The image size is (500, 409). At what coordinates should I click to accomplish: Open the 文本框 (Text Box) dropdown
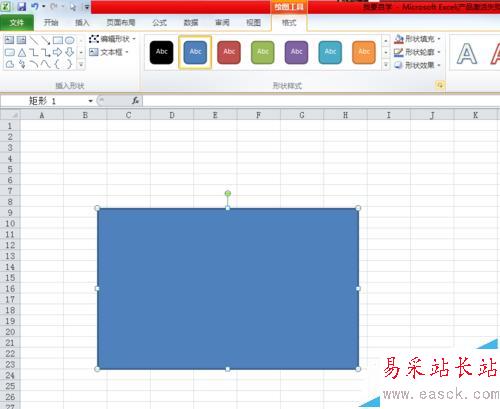(109, 52)
